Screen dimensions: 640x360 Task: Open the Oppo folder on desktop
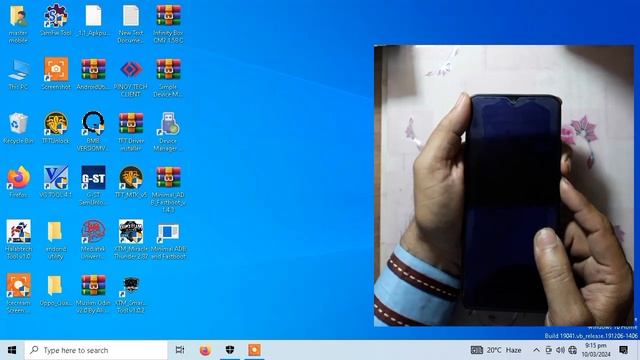point(56,291)
